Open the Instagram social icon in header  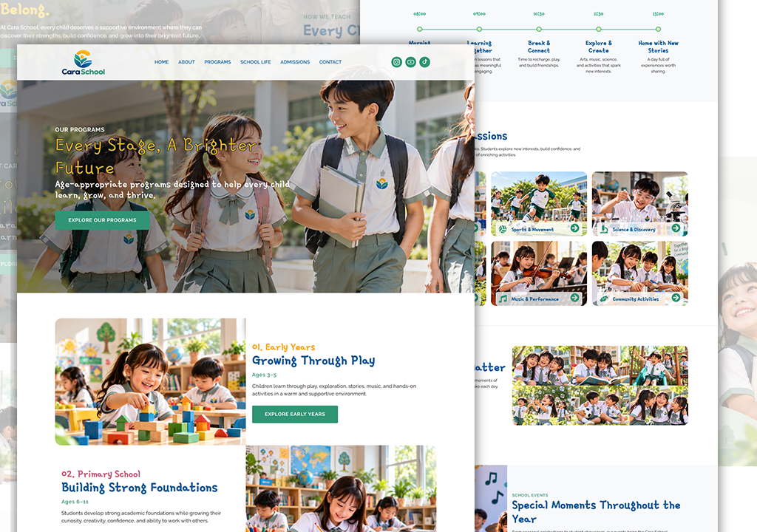[396, 62]
